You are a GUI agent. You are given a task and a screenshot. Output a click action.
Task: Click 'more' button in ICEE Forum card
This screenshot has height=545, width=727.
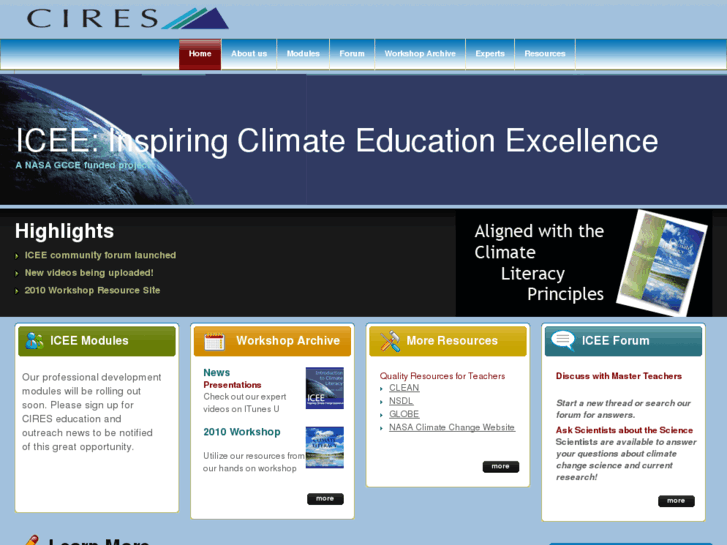[x=676, y=501]
